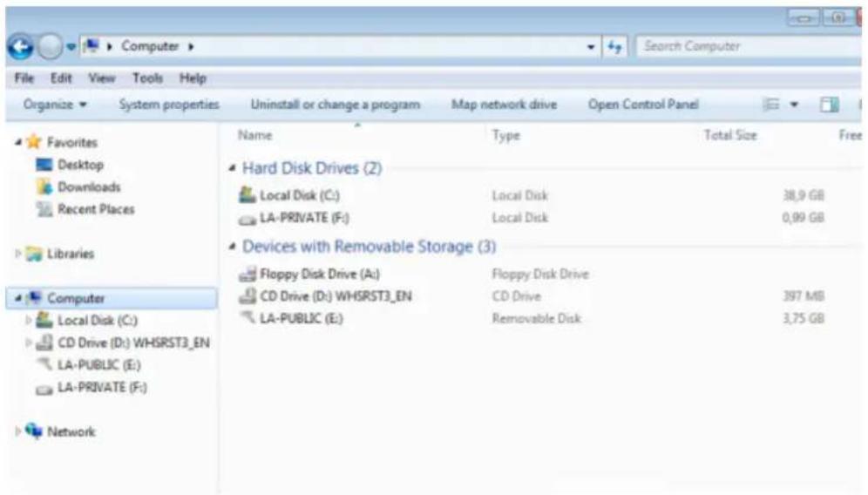This screenshot has height=495, width=868.
Task: Open the view options dropdown arrow
Action: (794, 104)
